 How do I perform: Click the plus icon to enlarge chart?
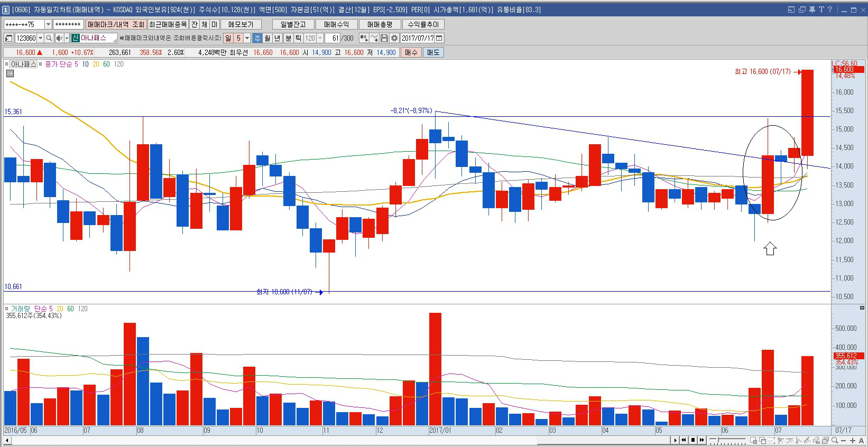[x=852, y=440]
